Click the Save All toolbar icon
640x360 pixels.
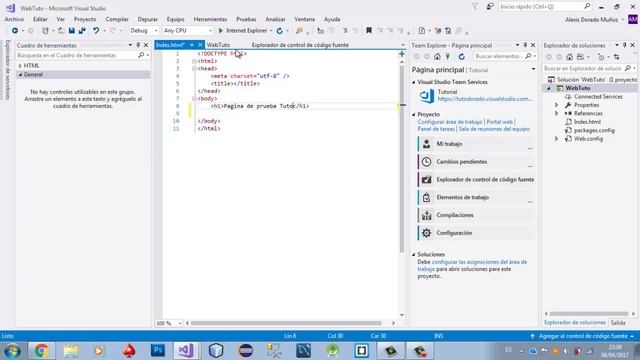tap(82, 31)
